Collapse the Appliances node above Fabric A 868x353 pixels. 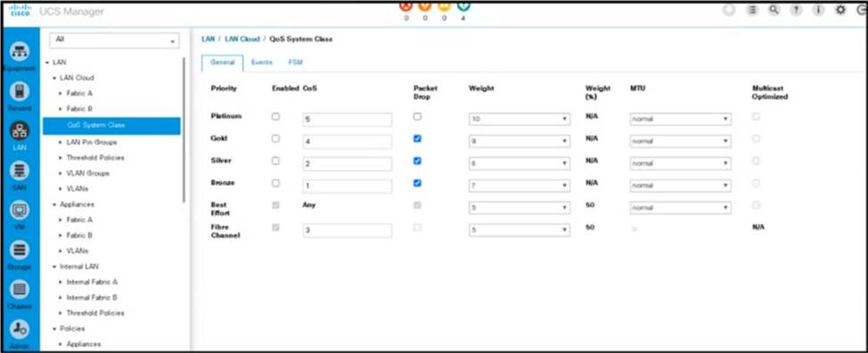click(x=54, y=204)
